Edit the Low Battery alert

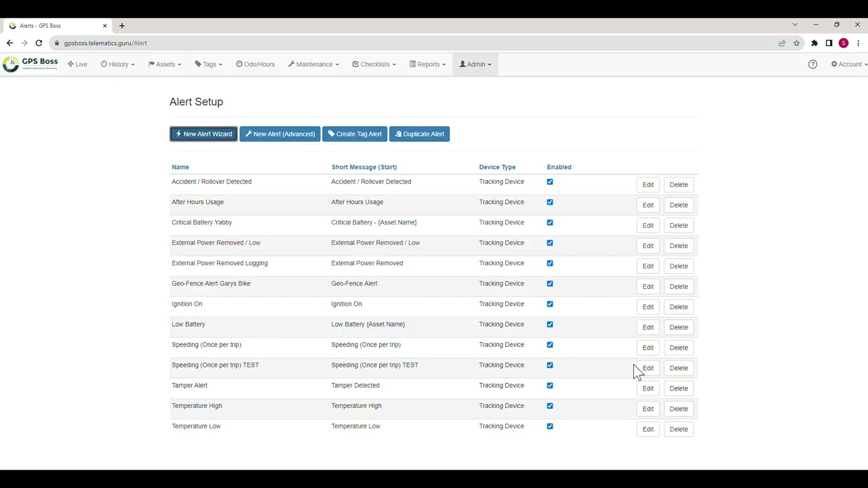(648, 327)
